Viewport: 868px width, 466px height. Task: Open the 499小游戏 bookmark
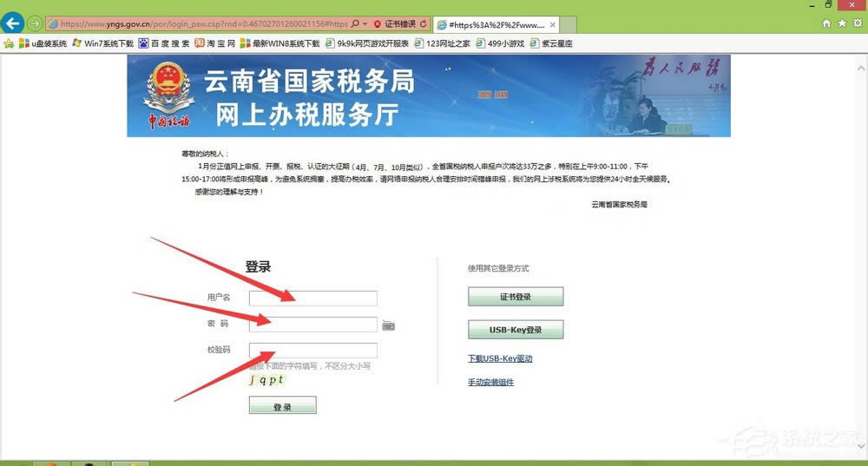500,43
